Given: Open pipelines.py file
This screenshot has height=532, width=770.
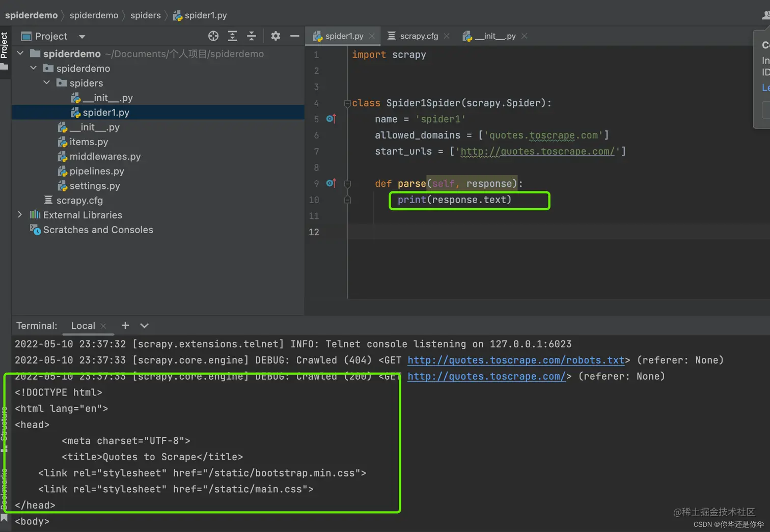Looking at the screenshot, I should coord(91,171).
